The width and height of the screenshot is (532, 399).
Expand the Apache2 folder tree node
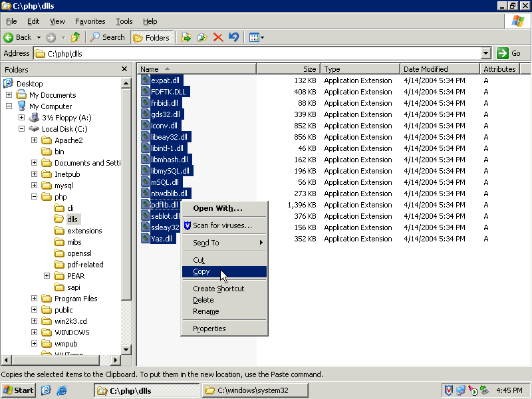(35, 140)
